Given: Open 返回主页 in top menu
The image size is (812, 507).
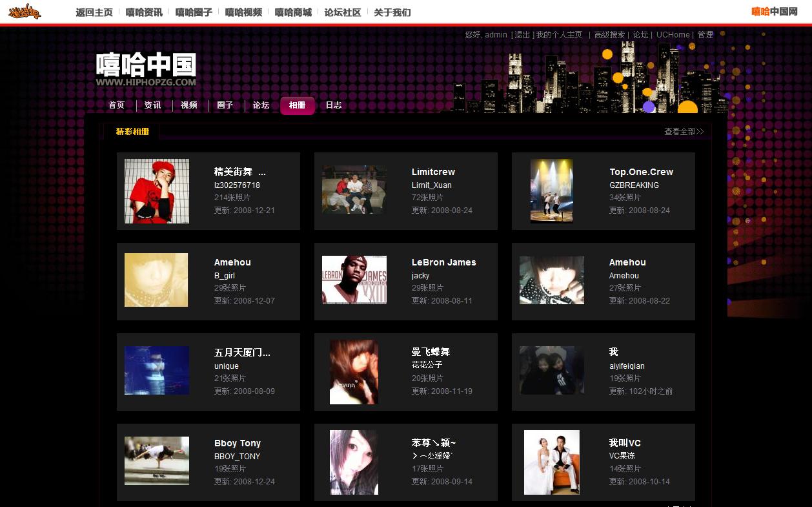Looking at the screenshot, I should coord(94,12).
